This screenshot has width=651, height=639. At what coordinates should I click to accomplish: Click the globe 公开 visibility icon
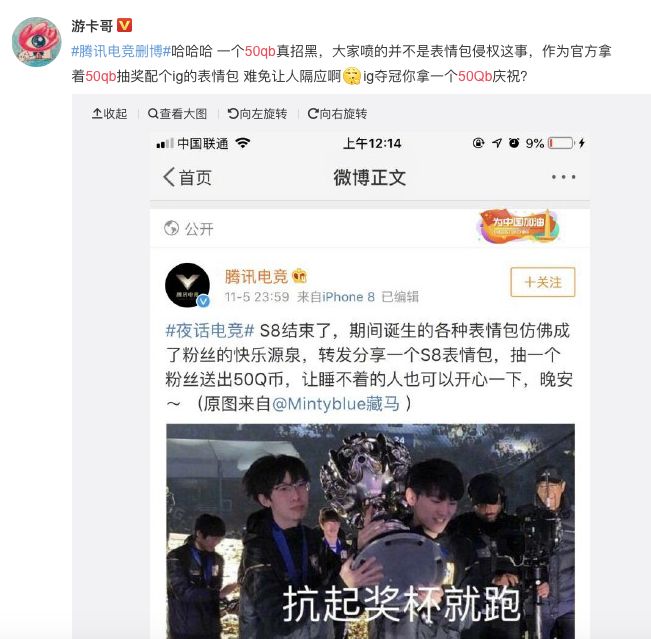pos(171,228)
